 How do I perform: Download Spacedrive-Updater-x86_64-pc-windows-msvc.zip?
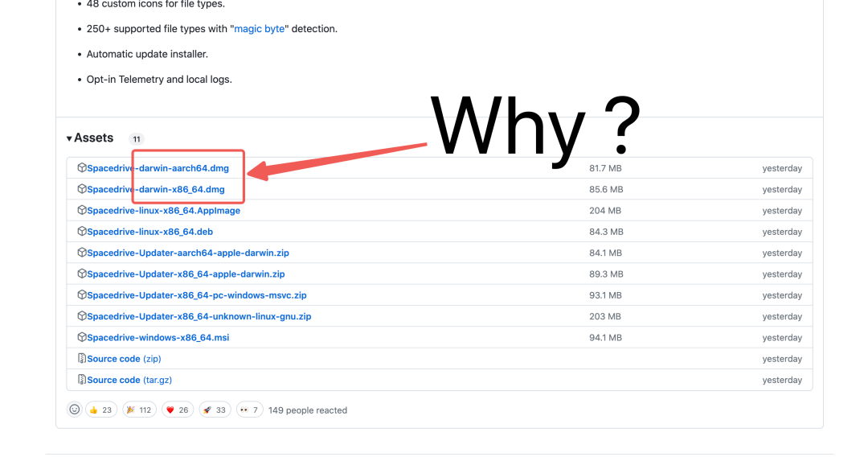coord(196,295)
